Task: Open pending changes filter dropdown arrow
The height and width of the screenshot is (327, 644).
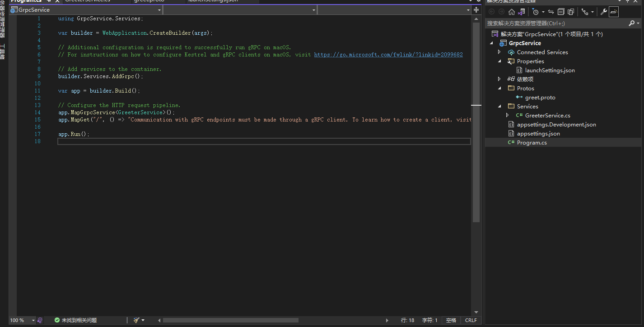Action: [543, 12]
